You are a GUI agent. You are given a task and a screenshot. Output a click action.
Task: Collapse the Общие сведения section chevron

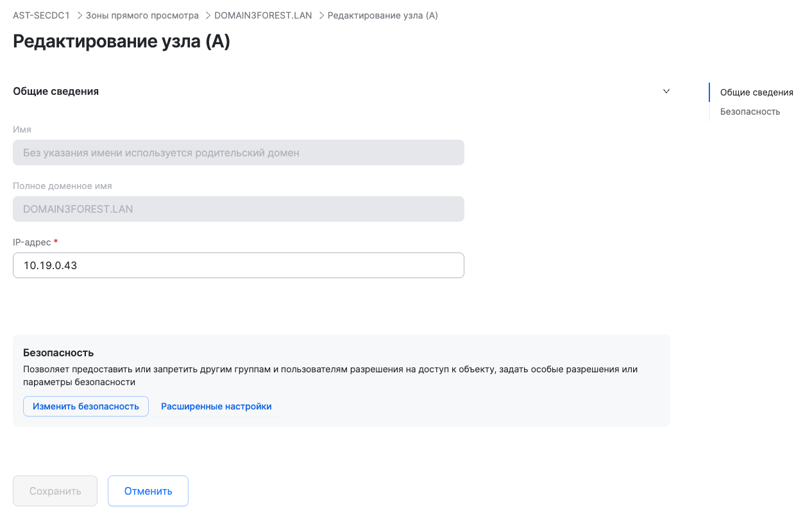(666, 91)
